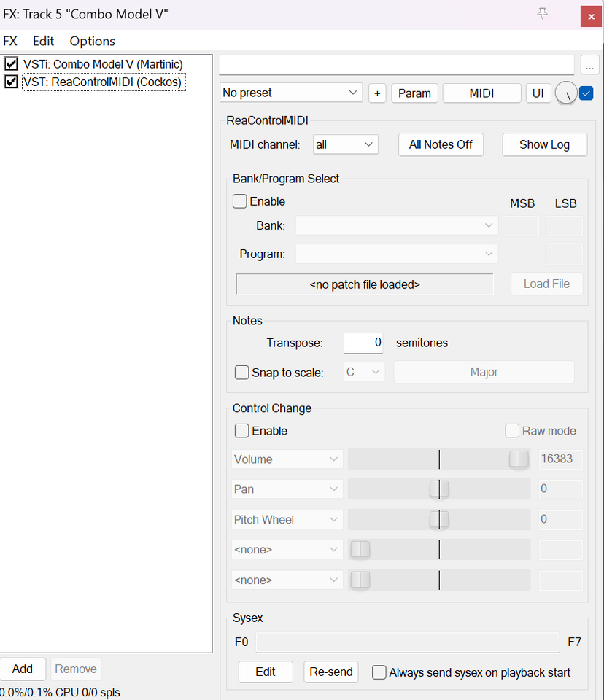Click the Volume slider
The height and width of the screenshot is (700, 604).
(439, 459)
